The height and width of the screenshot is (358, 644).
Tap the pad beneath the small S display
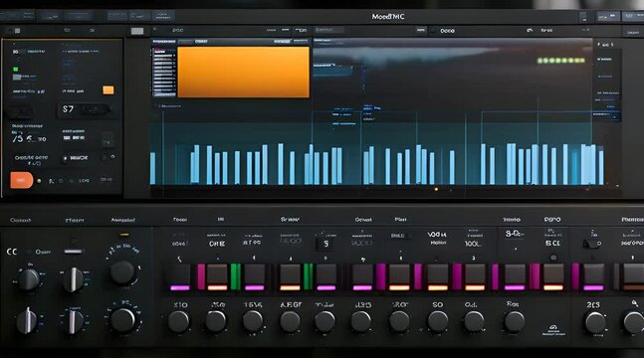coord(326,277)
